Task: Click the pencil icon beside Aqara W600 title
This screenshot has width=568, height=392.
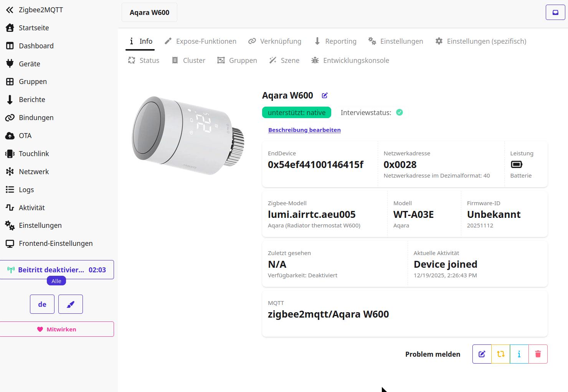Action: [x=325, y=96]
